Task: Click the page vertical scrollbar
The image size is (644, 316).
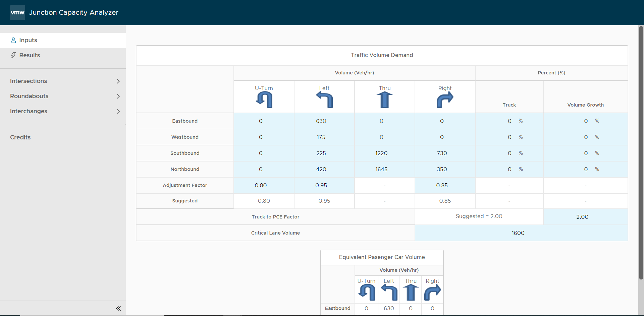Action: [x=641, y=152]
